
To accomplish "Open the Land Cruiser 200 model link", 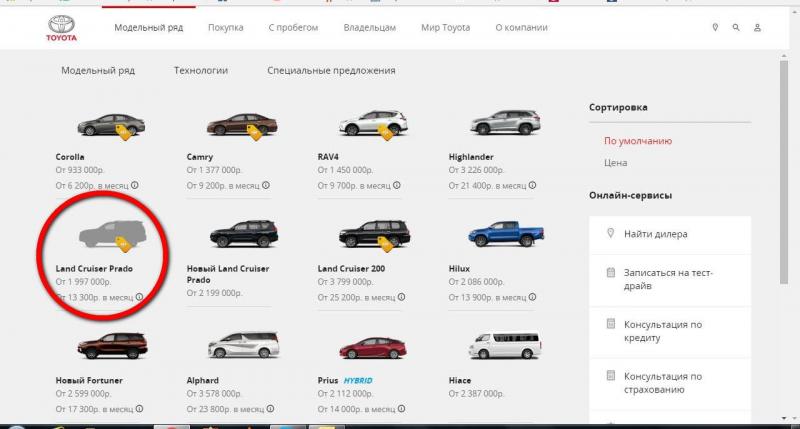I will click(351, 268).
